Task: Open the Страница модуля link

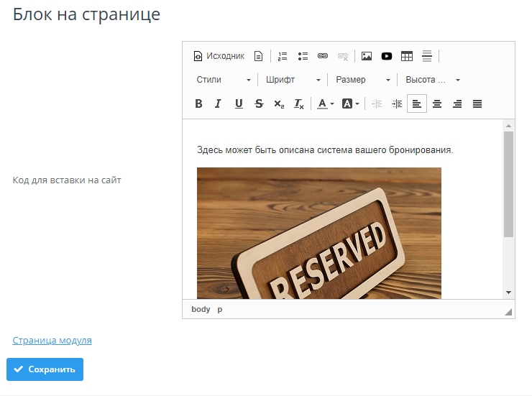Action: pyautogui.click(x=52, y=341)
